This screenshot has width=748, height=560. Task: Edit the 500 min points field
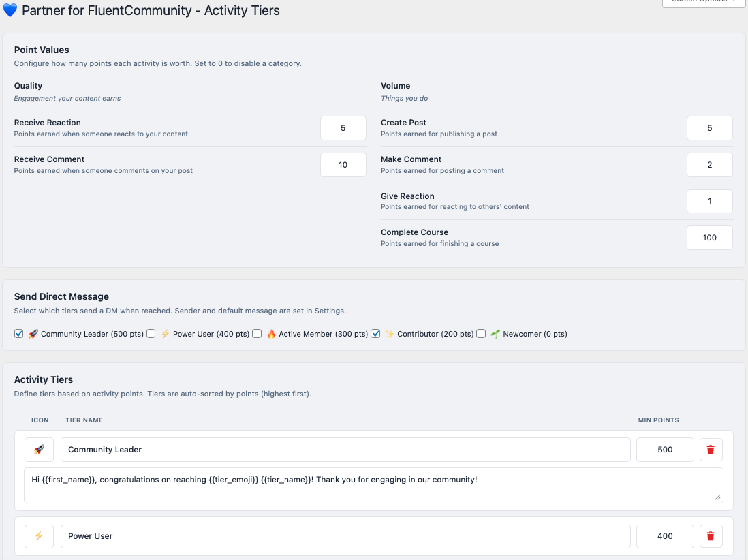tap(665, 450)
